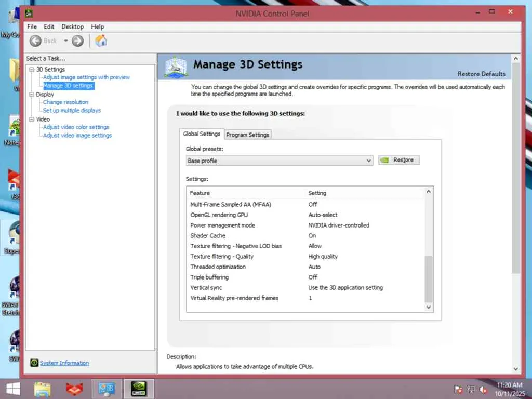Click the Manage 3D Settings header icon
The width and height of the screenshot is (532, 399).
point(176,67)
